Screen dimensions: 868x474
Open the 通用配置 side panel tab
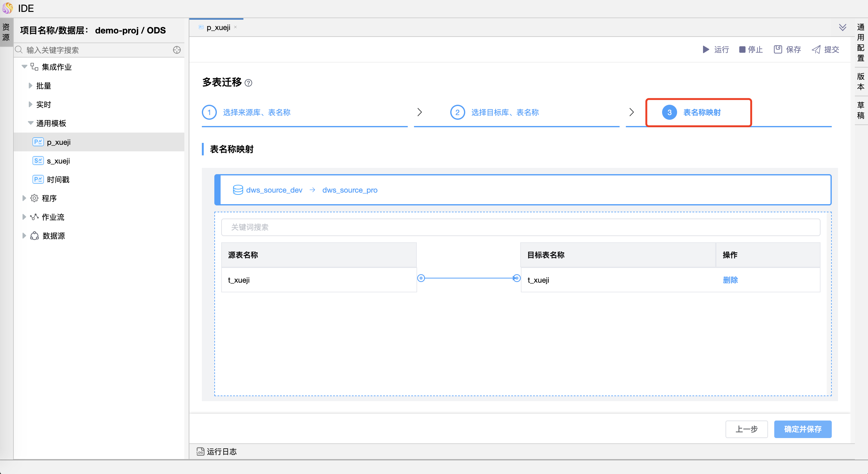tap(861, 42)
